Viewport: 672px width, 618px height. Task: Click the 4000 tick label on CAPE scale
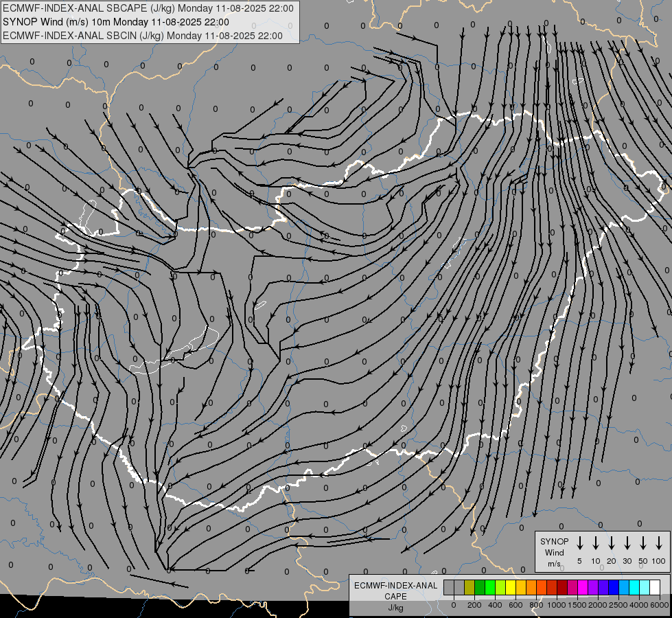[639, 605]
